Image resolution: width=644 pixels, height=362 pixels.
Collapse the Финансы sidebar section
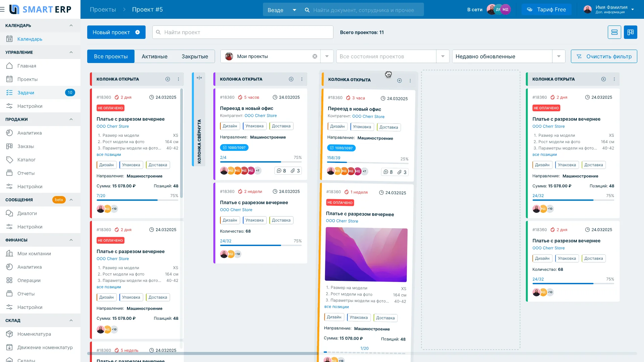[71, 240]
